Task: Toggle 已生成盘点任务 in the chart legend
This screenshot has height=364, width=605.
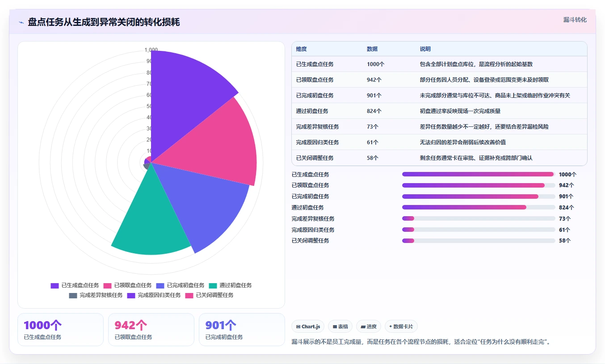Action: tap(75, 285)
